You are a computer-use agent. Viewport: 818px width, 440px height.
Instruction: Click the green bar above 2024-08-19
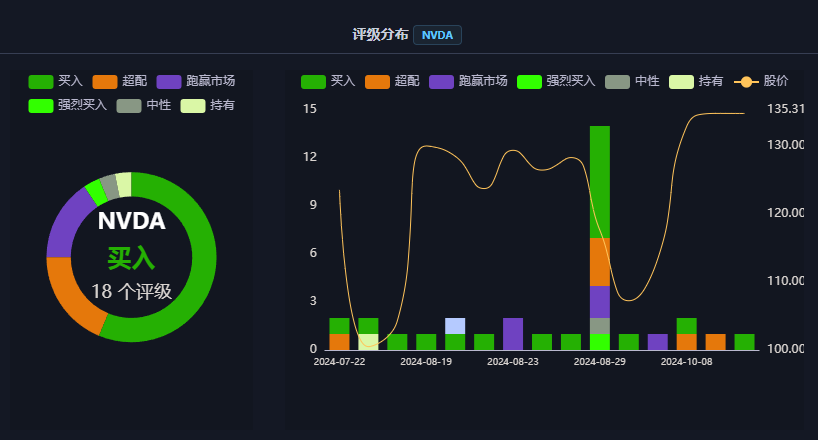click(426, 342)
